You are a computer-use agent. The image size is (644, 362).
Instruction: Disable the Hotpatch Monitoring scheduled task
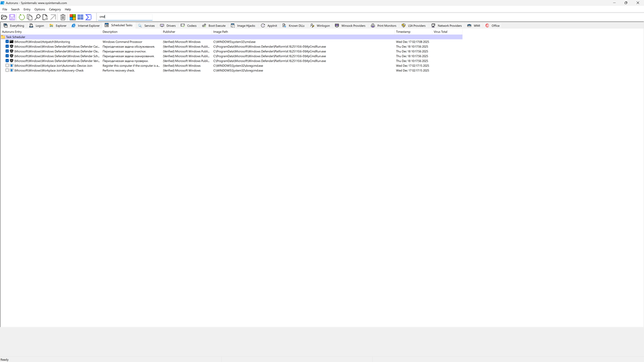pos(7,42)
